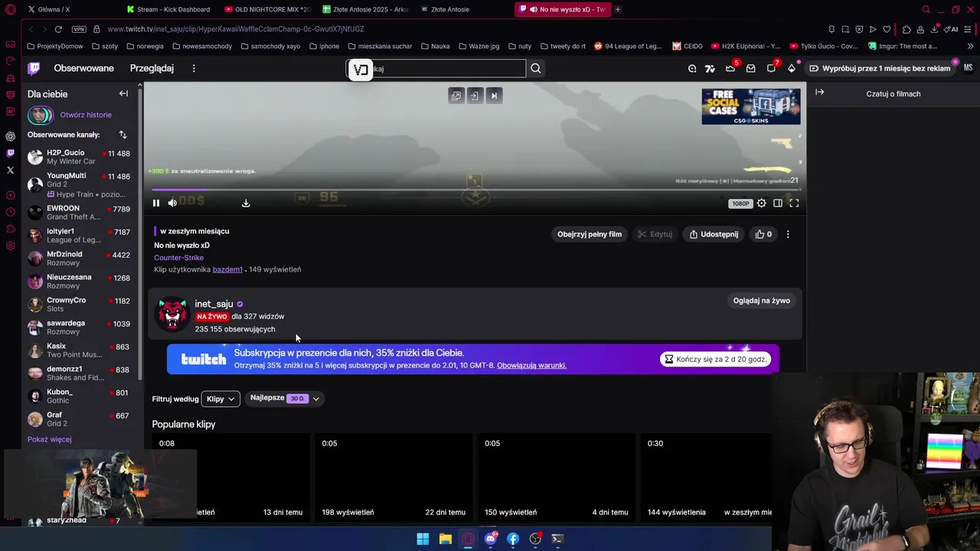Open the popular clip lasting 0:05 with 198 views
The image size is (980, 551).
(x=394, y=478)
